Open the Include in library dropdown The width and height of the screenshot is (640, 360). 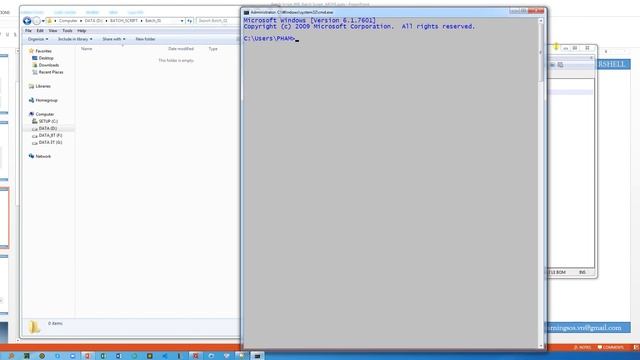[x=75, y=39]
